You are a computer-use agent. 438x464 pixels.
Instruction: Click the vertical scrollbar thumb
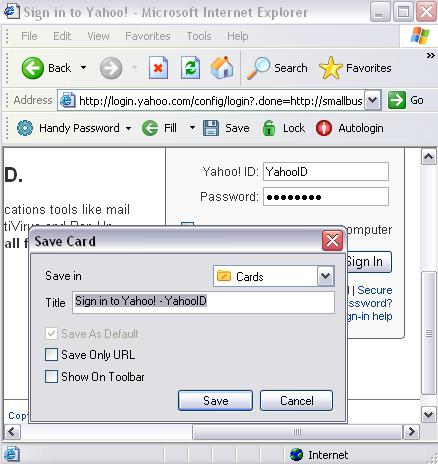coord(429,333)
